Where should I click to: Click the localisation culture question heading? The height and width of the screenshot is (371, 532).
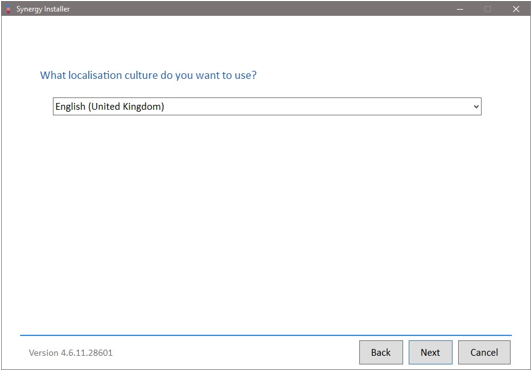click(x=148, y=75)
